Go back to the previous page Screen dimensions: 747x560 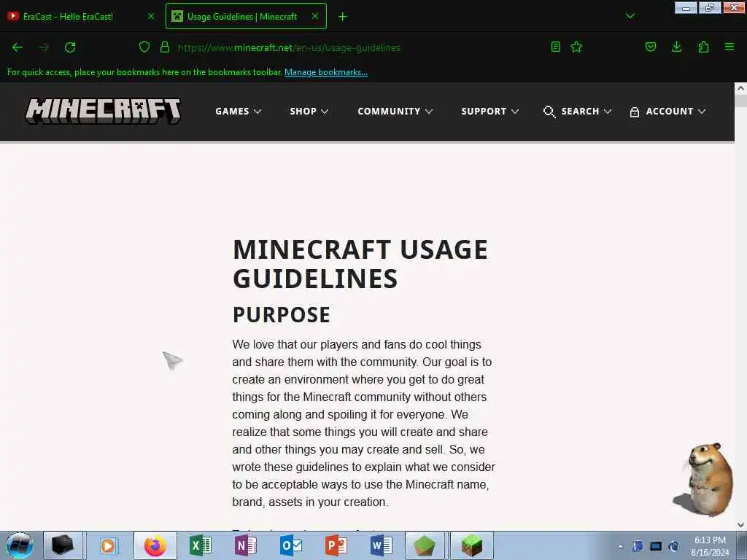click(18, 47)
